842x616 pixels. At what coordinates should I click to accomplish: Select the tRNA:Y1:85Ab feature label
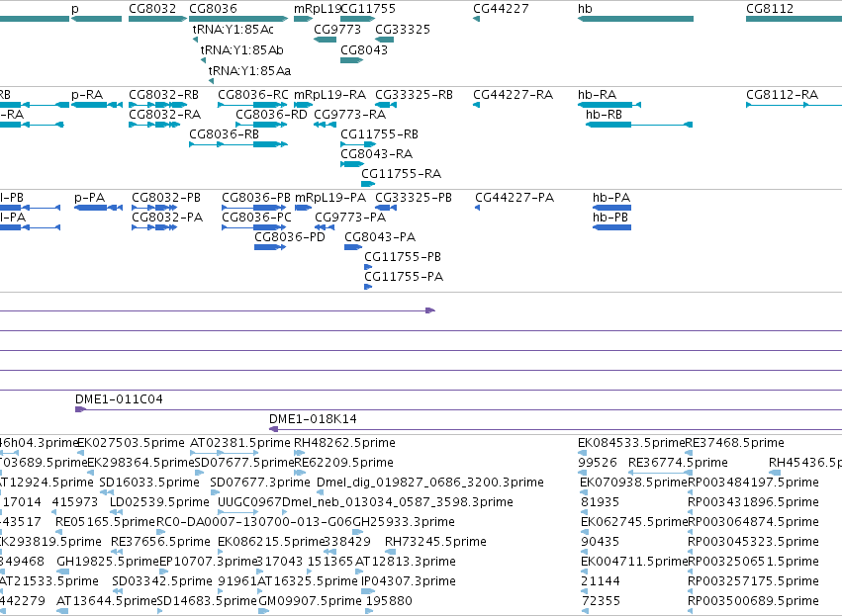(x=242, y=49)
